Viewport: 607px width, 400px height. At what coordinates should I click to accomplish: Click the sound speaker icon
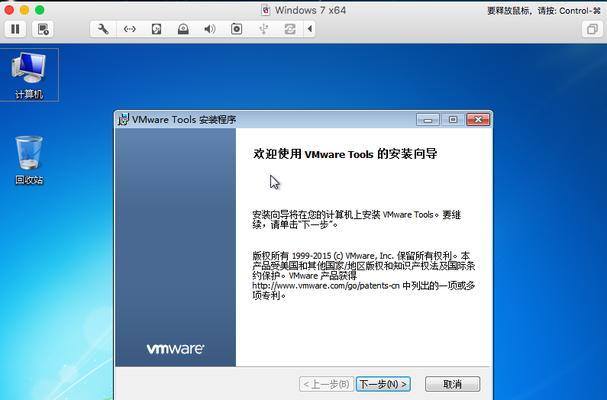coord(210,29)
